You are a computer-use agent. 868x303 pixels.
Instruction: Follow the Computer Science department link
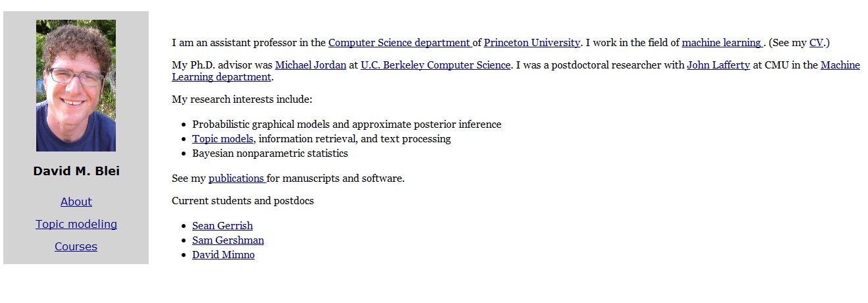coord(399,43)
